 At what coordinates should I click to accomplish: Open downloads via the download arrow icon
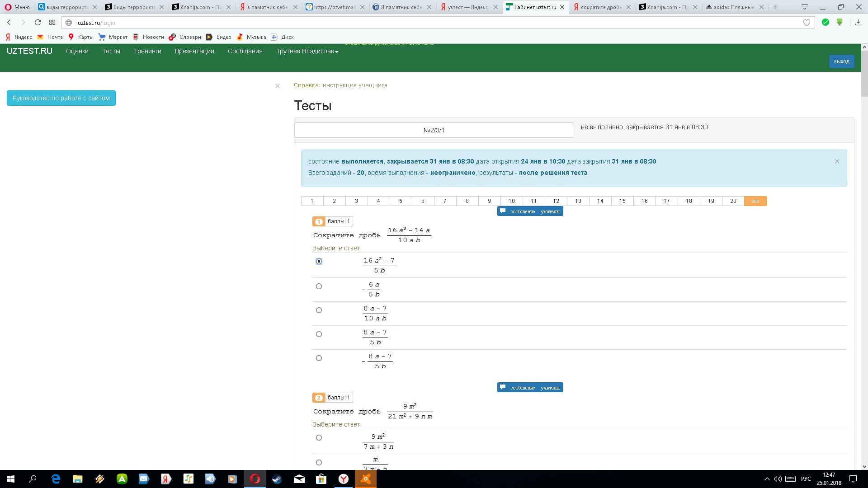pos(858,23)
